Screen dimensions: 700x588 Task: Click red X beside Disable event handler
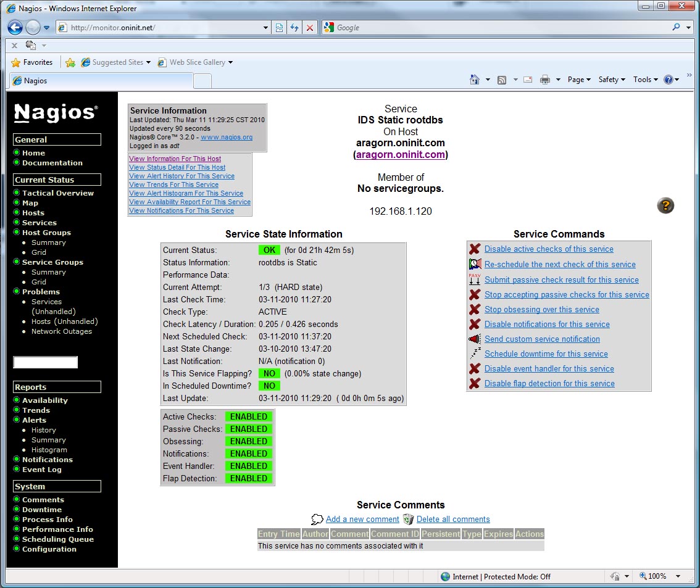[x=475, y=368]
